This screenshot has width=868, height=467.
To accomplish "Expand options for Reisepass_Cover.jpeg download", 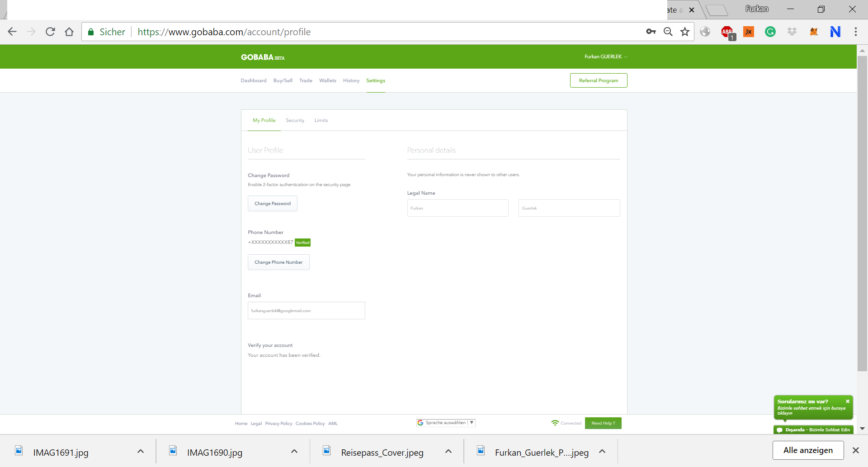I will coord(448,451).
